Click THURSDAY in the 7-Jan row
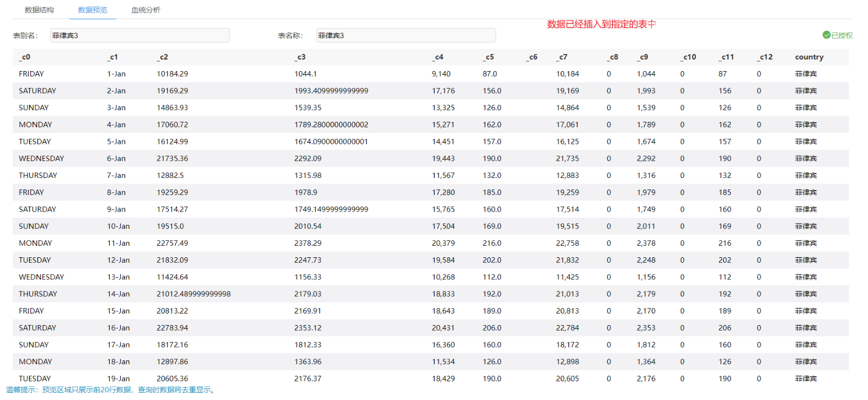Image resolution: width=868 pixels, height=400 pixels. pos(38,176)
